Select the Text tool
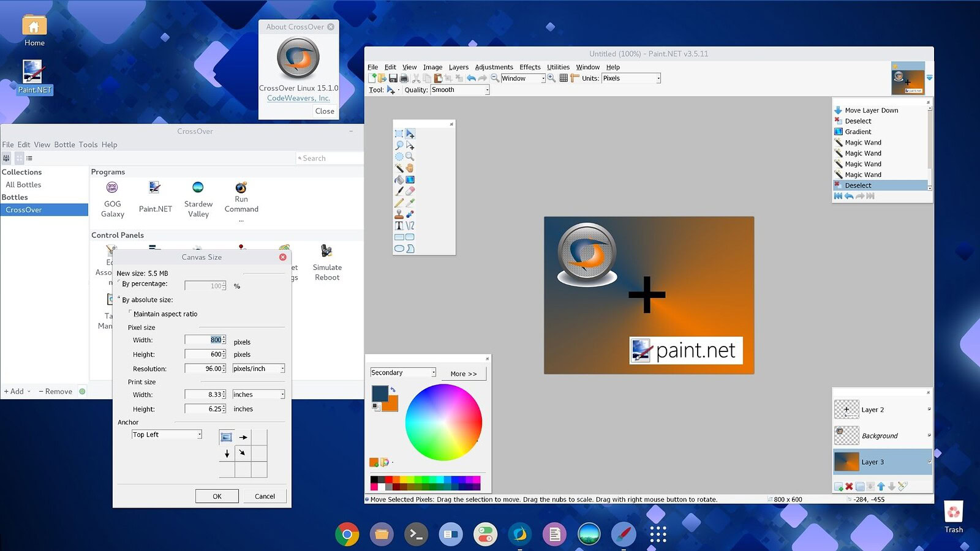980x551 pixels. tap(399, 225)
